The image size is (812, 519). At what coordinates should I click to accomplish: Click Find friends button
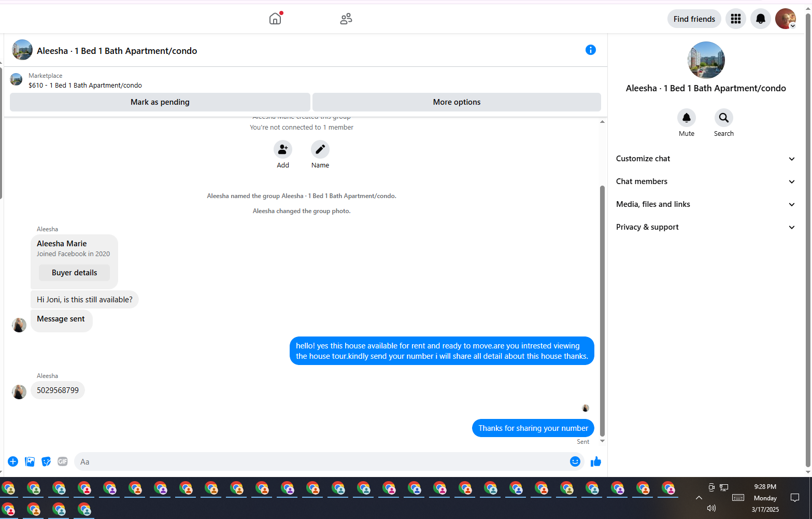click(694, 19)
